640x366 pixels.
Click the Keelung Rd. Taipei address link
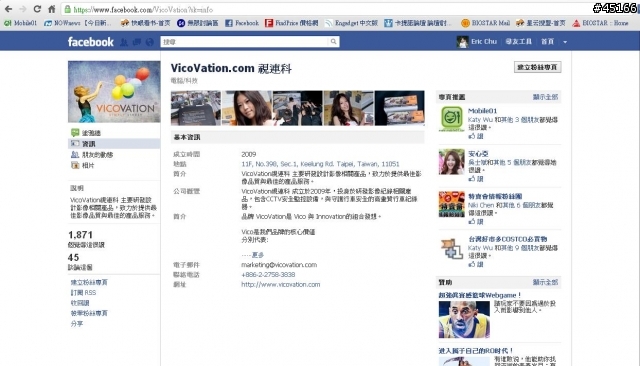pos(320,164)
